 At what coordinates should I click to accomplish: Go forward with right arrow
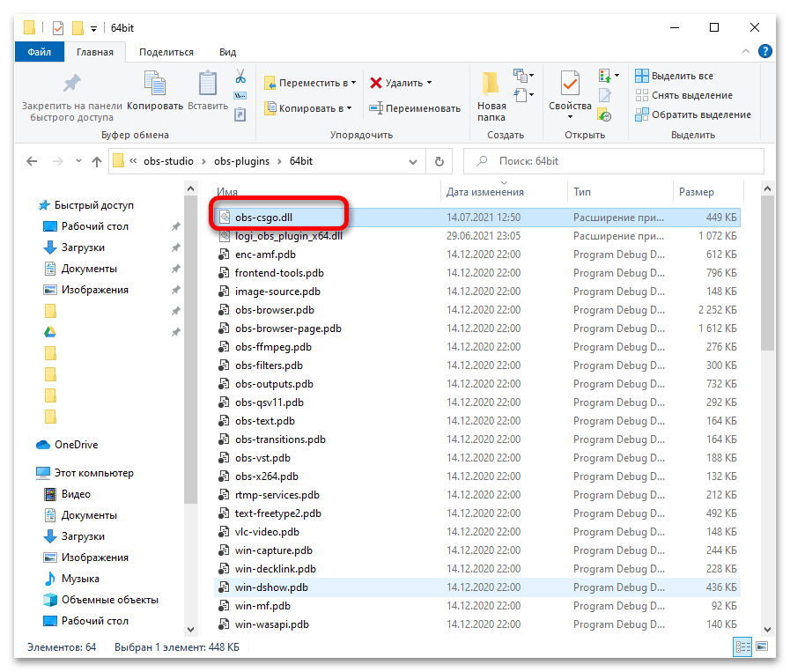pos(58,161)
